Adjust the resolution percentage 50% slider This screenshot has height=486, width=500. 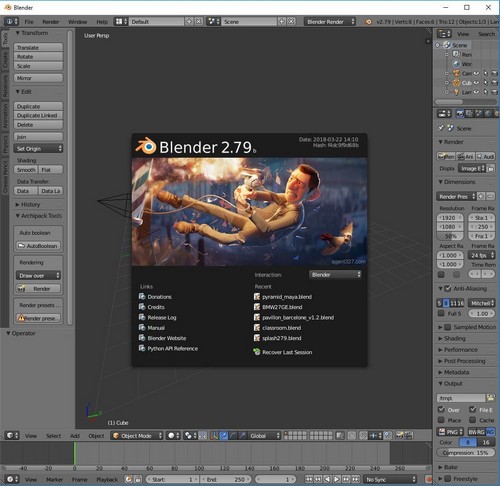coord(450,236)
